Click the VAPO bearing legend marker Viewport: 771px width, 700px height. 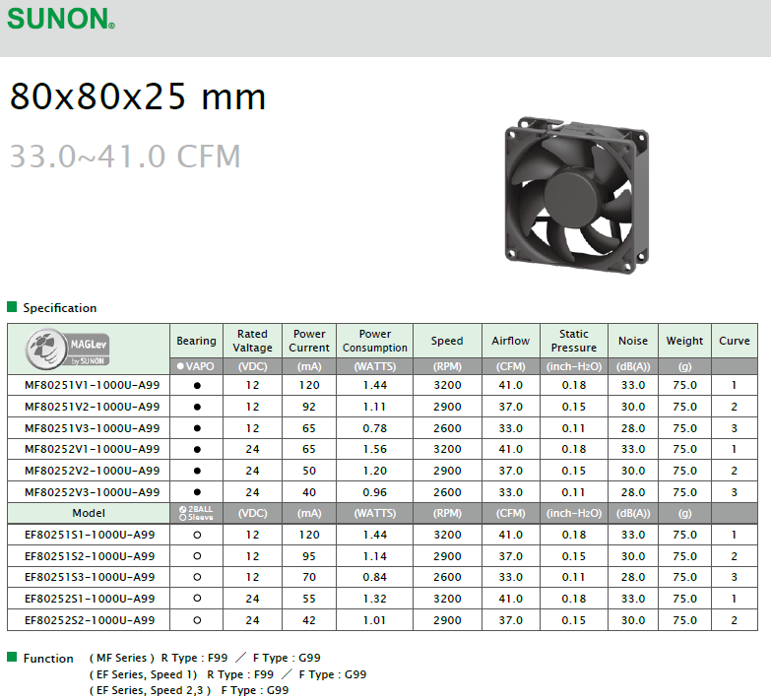pos(196,366)
